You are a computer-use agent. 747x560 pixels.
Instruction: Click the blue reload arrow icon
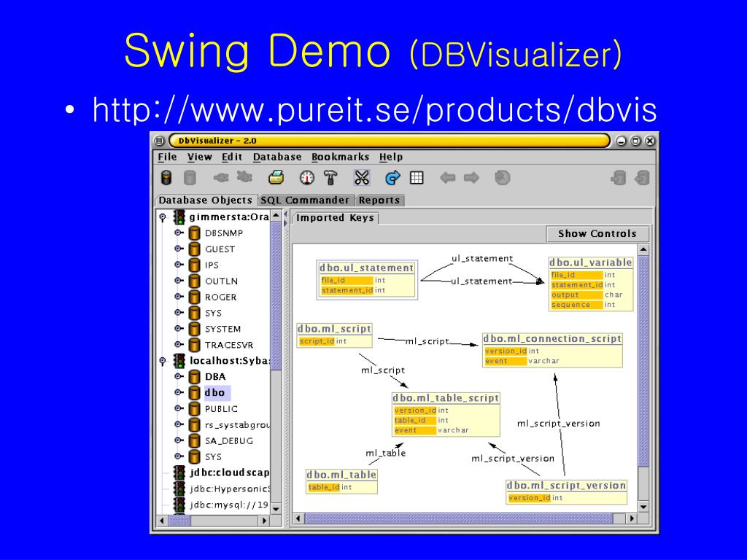coord(392,178)
